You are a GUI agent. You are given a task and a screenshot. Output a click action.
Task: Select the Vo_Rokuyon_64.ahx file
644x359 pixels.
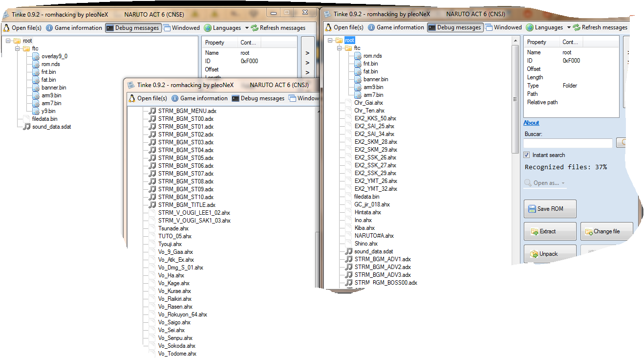pyautogui.click(x=183, y=314)
